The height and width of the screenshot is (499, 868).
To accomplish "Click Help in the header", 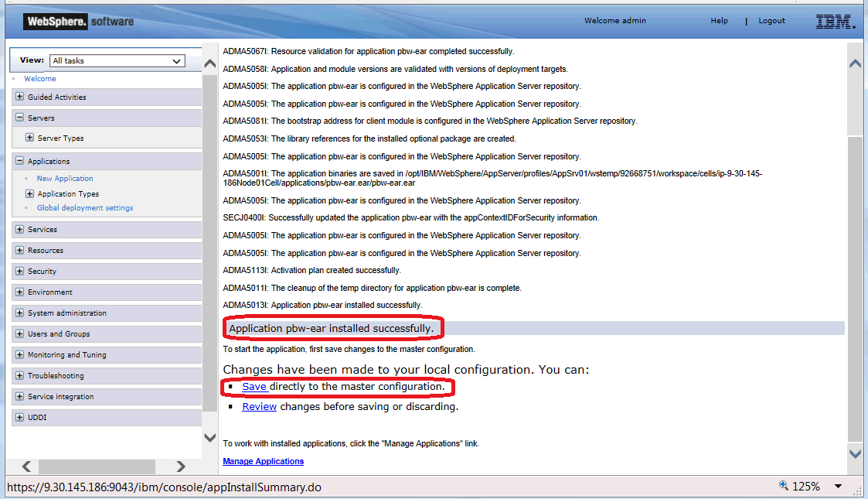I will tap(719, 20).
